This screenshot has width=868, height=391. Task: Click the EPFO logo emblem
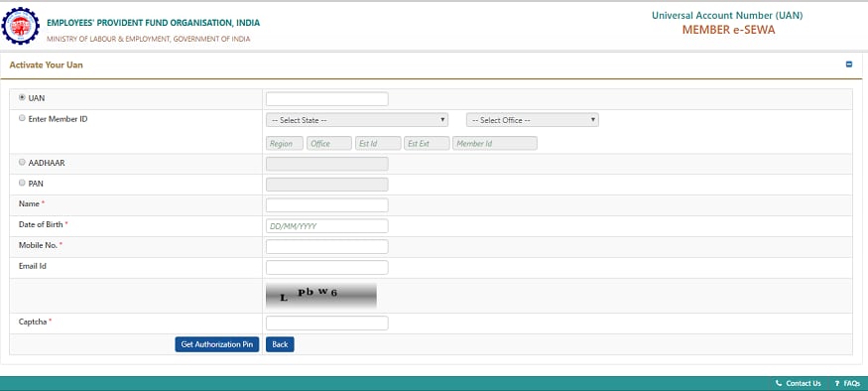point(21,26)
